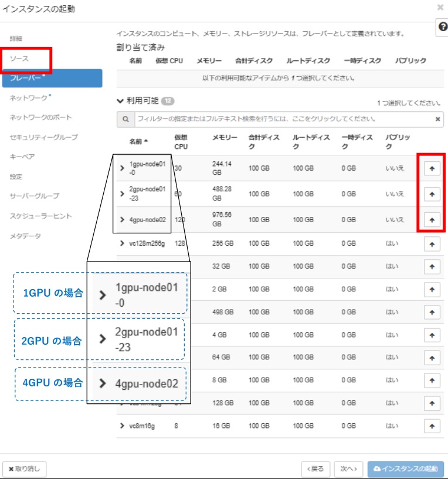Click the 256 GB memory cell
This screenshot has height=479, width=448.
point(223,243)
